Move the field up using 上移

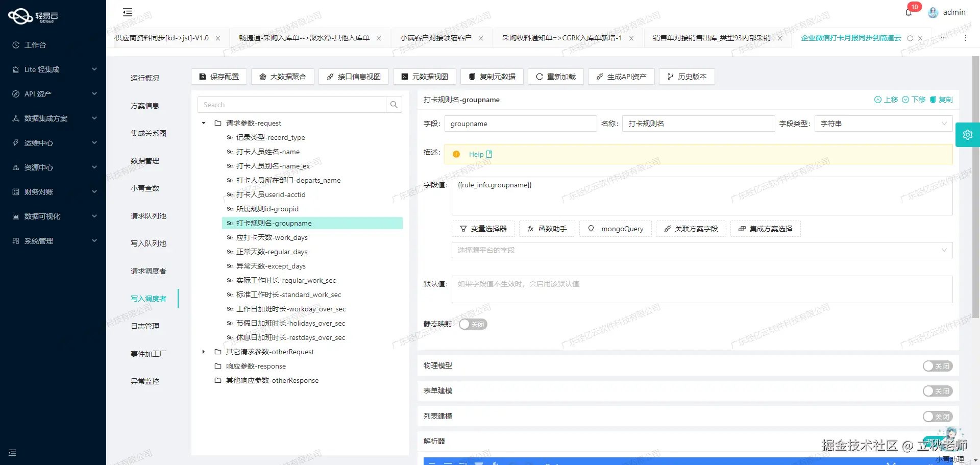(887, 100)
